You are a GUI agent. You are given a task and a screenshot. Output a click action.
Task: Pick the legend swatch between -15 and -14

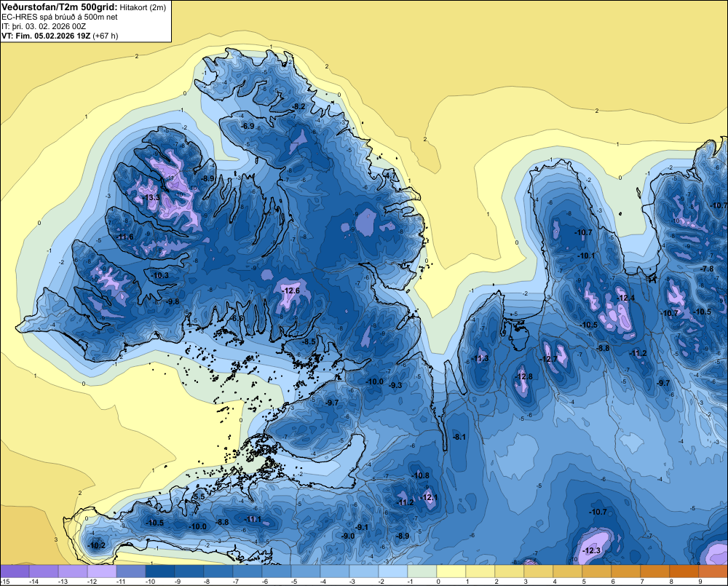(x=15, y=571)
